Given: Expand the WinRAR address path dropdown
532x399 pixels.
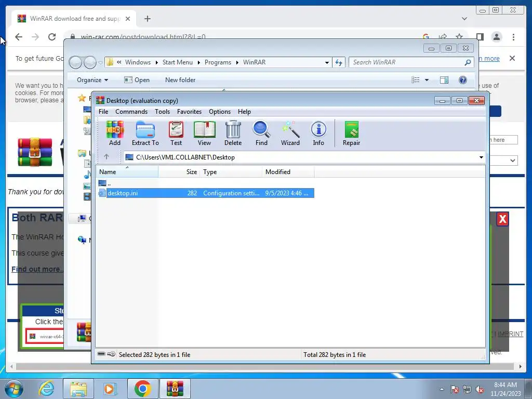Looking at the screenshot, I should click(481, 157).
